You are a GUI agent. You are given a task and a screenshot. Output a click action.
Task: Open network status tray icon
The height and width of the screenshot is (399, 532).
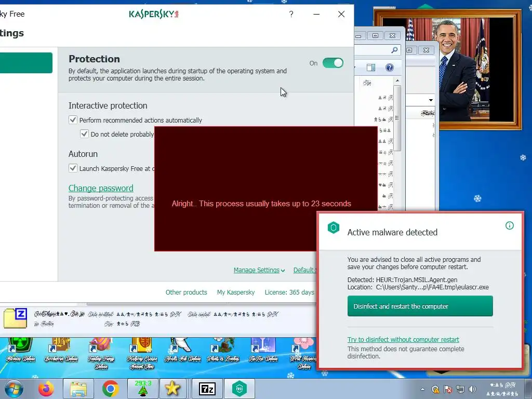coord(460,389)
